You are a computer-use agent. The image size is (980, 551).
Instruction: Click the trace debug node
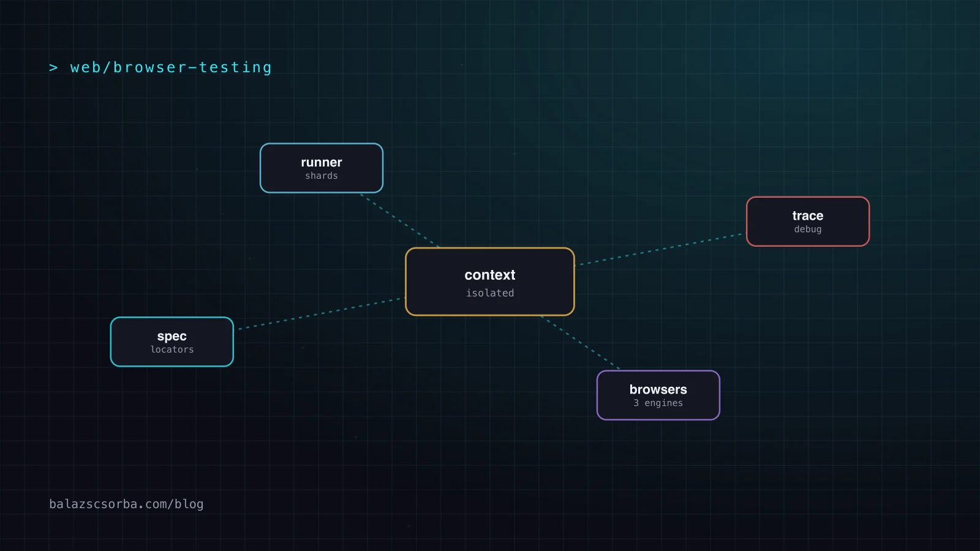click(x=808, y=222)
